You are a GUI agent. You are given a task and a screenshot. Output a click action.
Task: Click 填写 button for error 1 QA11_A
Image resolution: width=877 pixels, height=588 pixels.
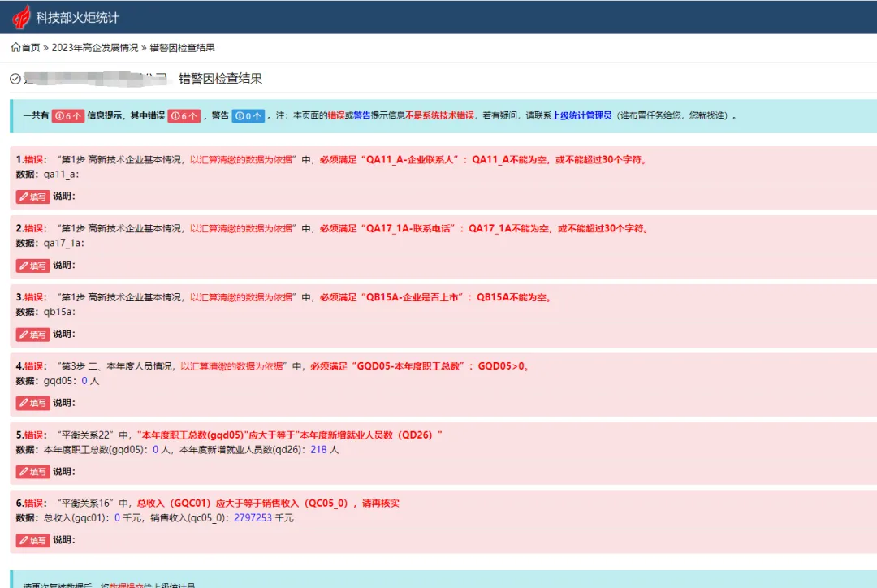tap(33, 197)
